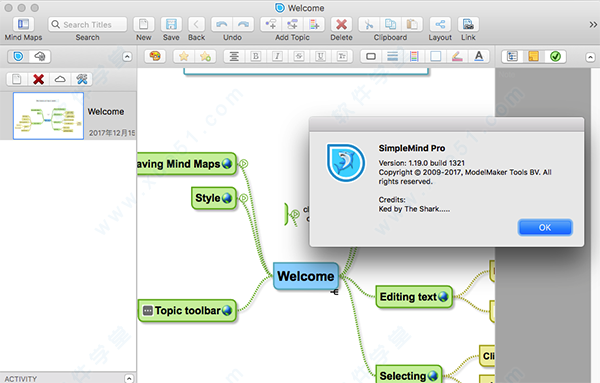The image size is (600, 383).
Task: Select line style with horizontal lines icon
Action: pyautogui.click(x=392, y=57)
